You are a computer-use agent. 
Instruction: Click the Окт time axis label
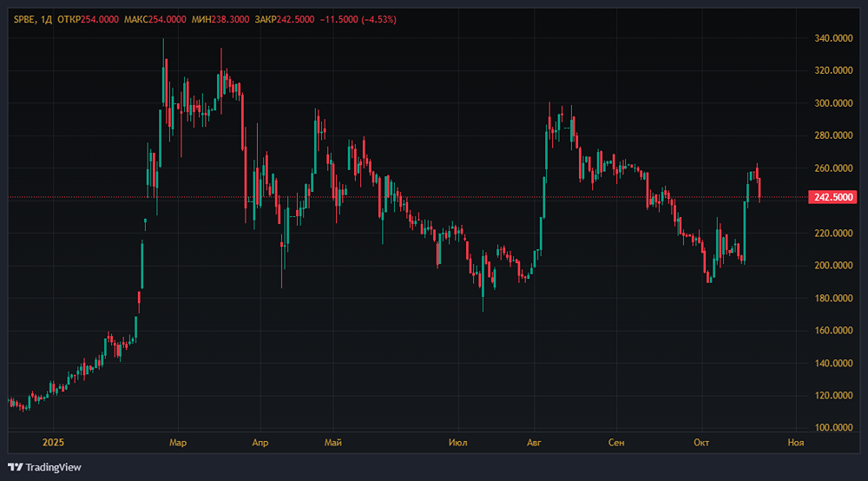tap(701, 442)
